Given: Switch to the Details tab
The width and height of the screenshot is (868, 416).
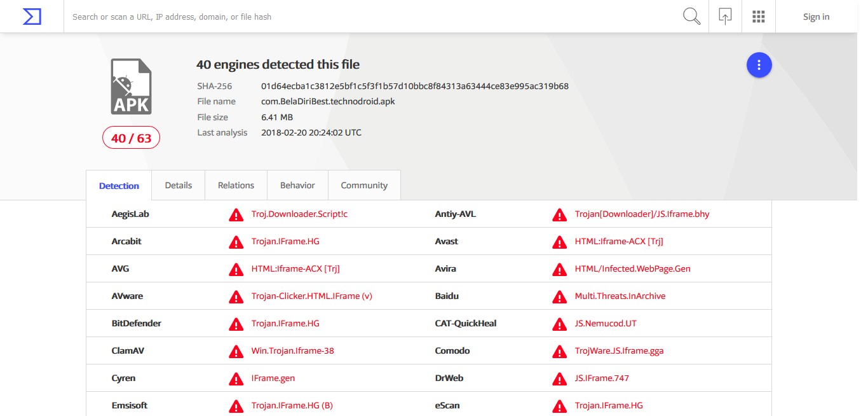Looking at the screenshot, I should click(x=178, y=185).
